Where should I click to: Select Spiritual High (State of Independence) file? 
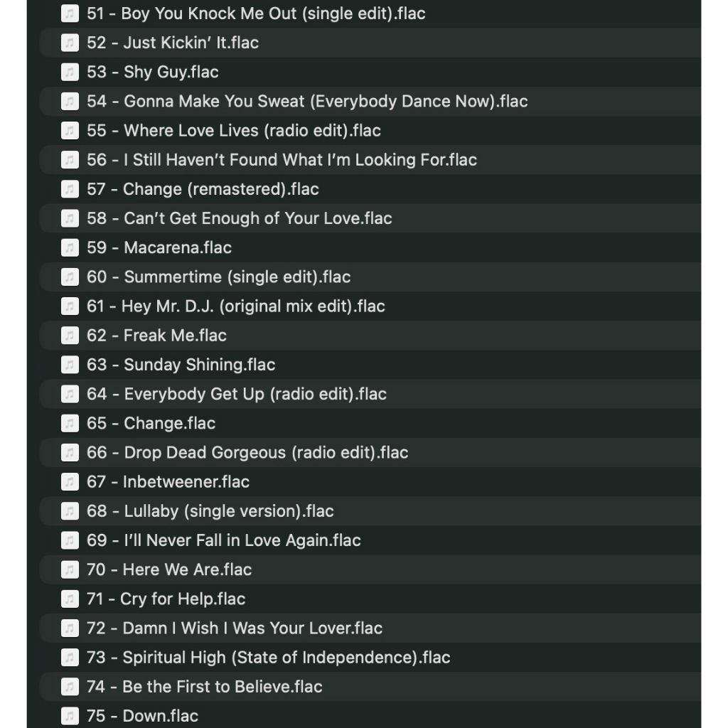[x=370, y=657]
